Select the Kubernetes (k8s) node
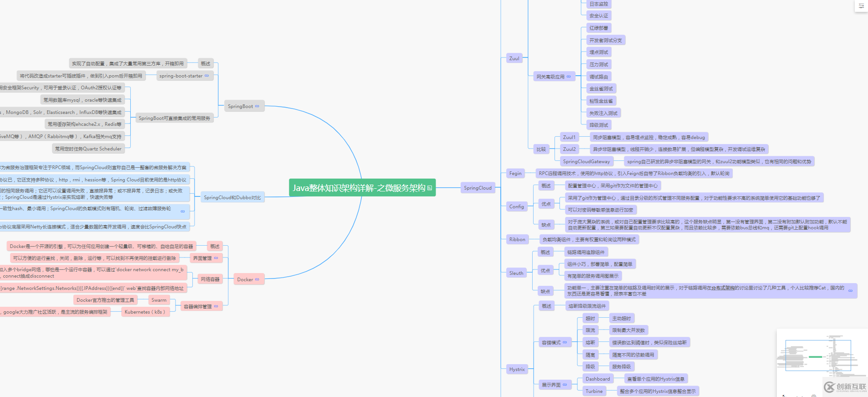 pos(145,312)
